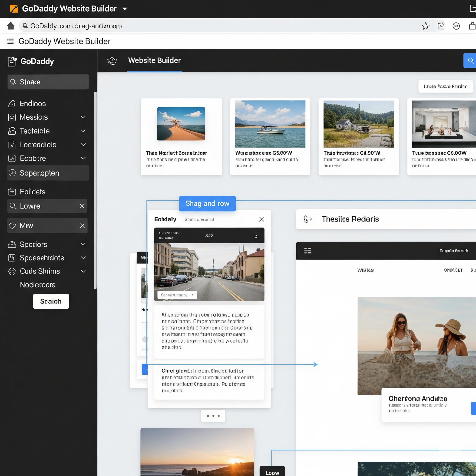
Task: Click the browser extension face icon
Action: click(456, 26)
